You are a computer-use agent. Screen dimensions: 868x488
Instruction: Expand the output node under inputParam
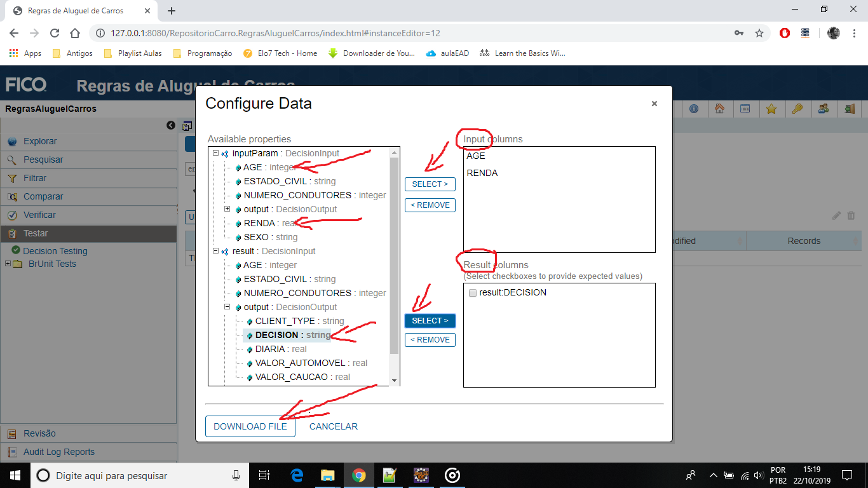click(227, 209)
